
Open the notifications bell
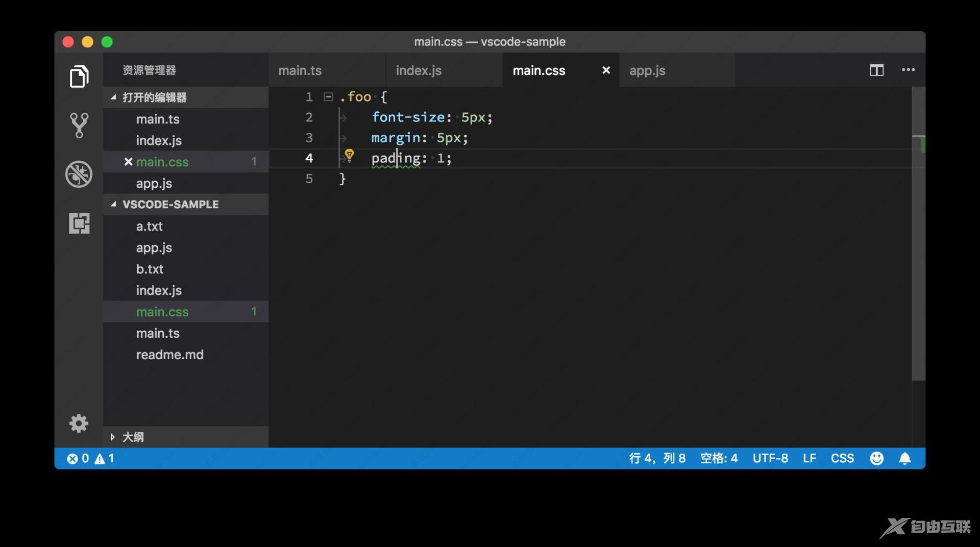click(904, 458)
